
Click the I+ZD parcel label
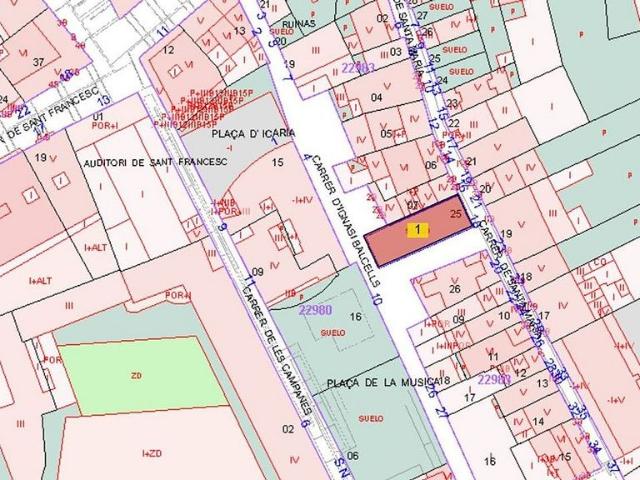[x=152, y=453]
